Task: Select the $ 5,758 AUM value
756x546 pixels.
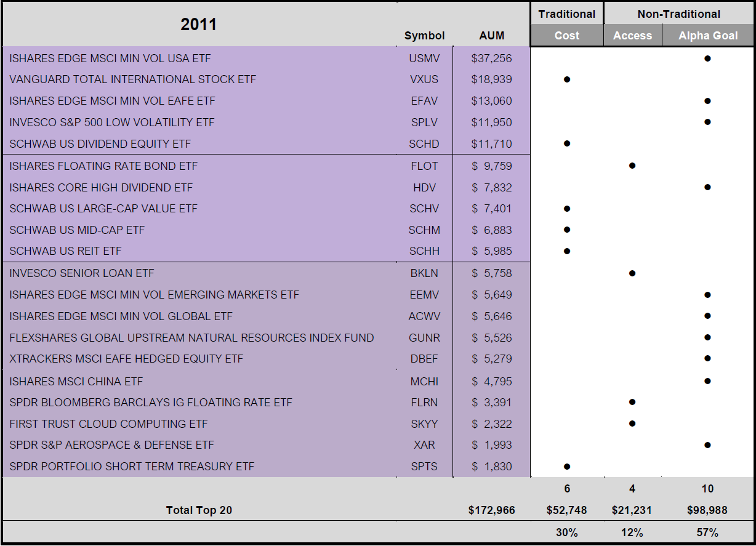Action: 491,273
